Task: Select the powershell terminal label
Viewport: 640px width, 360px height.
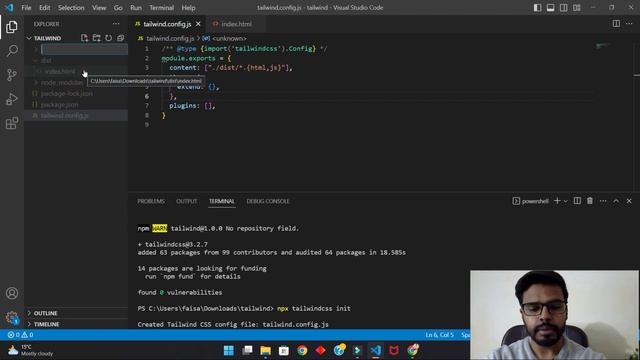Action: point(530,201)
